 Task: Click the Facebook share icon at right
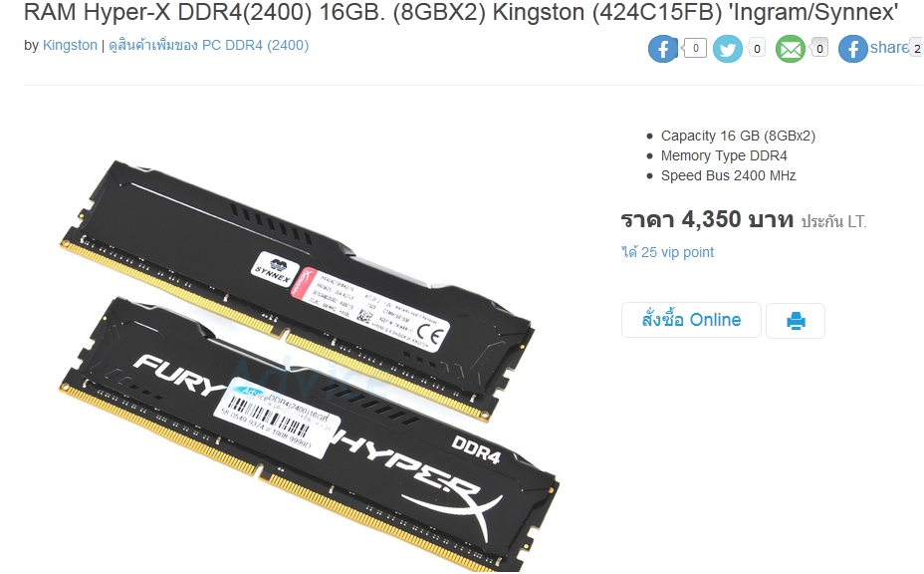[x=852, y=49]
